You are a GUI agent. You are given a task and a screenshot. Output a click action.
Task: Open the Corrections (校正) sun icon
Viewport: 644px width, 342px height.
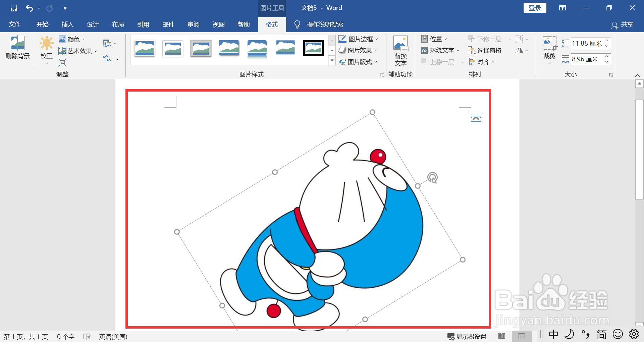pos(47,50)
